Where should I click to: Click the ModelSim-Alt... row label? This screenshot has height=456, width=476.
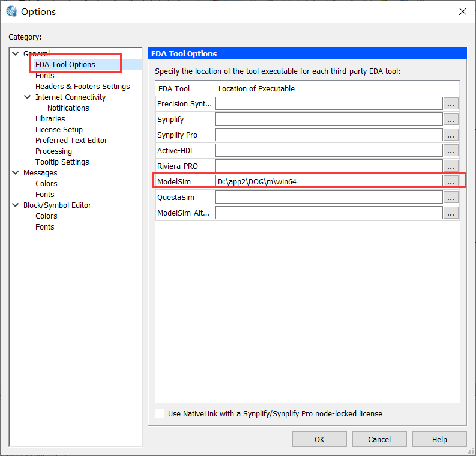tap(183, 213)
